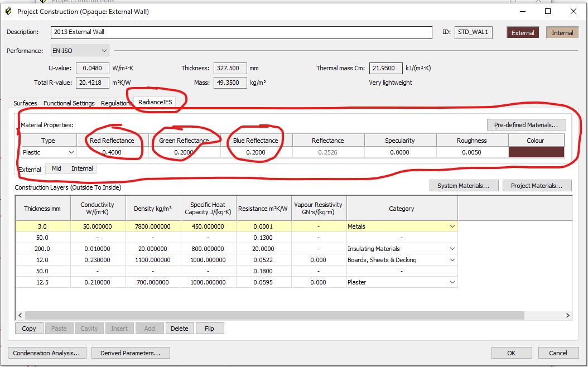
Task: Confirm with the OK button
Action: pyautogui.click(x=511, y=352)
